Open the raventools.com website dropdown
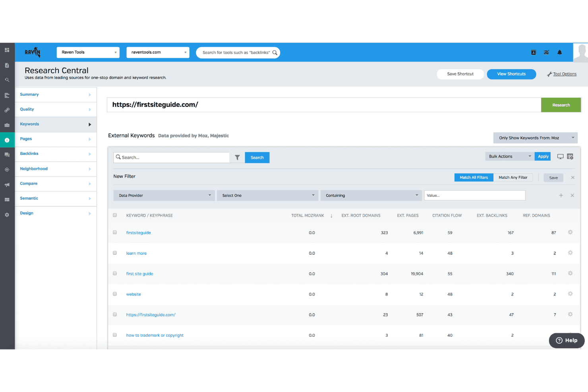 [x=158, y=52]
